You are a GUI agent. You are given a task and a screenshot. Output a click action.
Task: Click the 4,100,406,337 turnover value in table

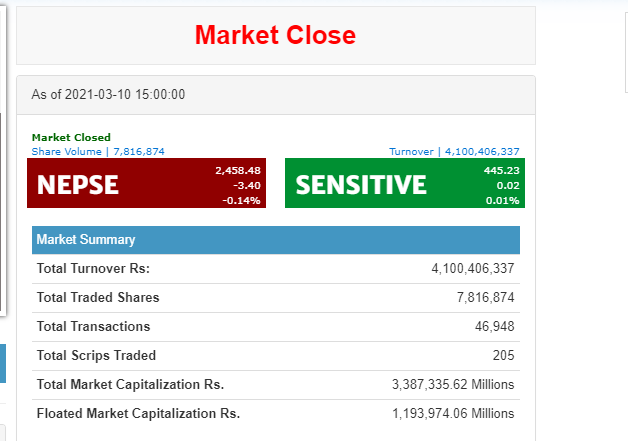(473, 268)
